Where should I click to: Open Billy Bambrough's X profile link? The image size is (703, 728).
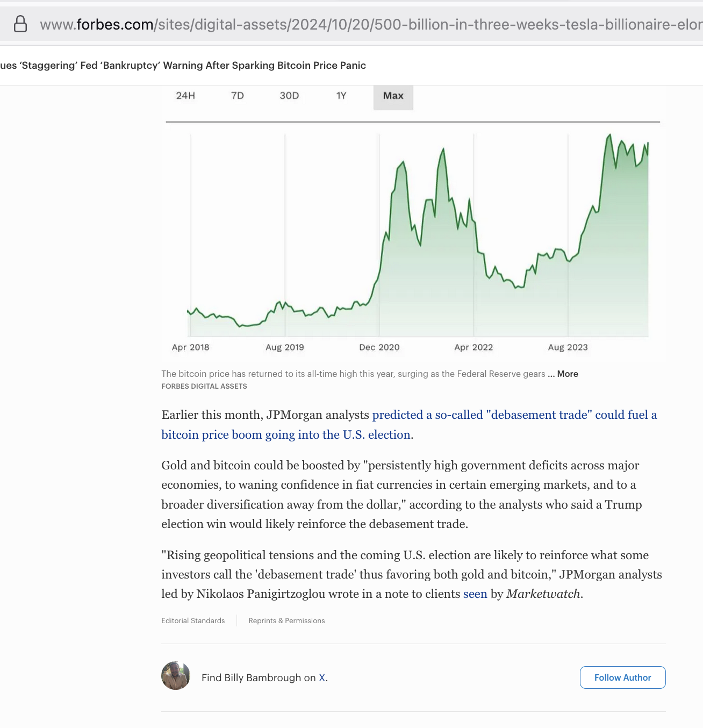click(322, 677)
